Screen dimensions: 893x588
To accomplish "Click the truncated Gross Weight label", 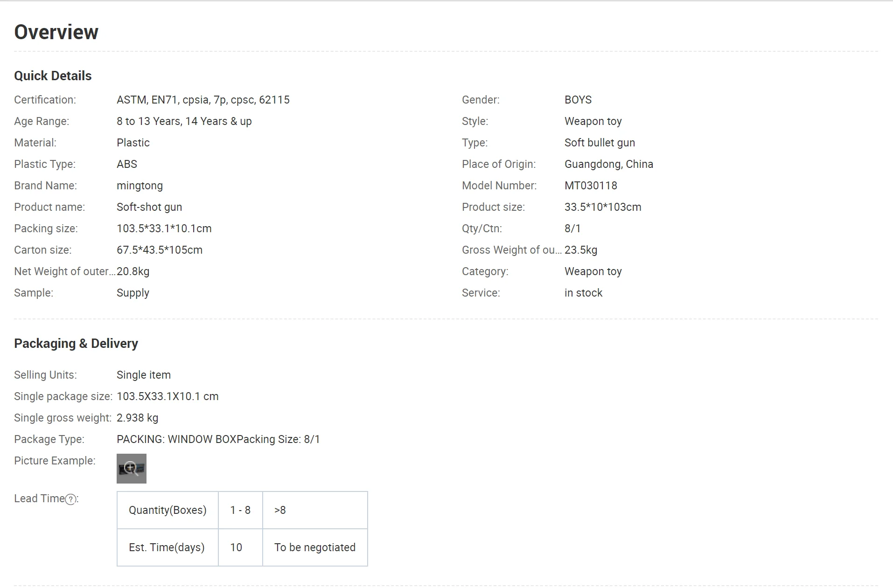I will click(511, 250).
